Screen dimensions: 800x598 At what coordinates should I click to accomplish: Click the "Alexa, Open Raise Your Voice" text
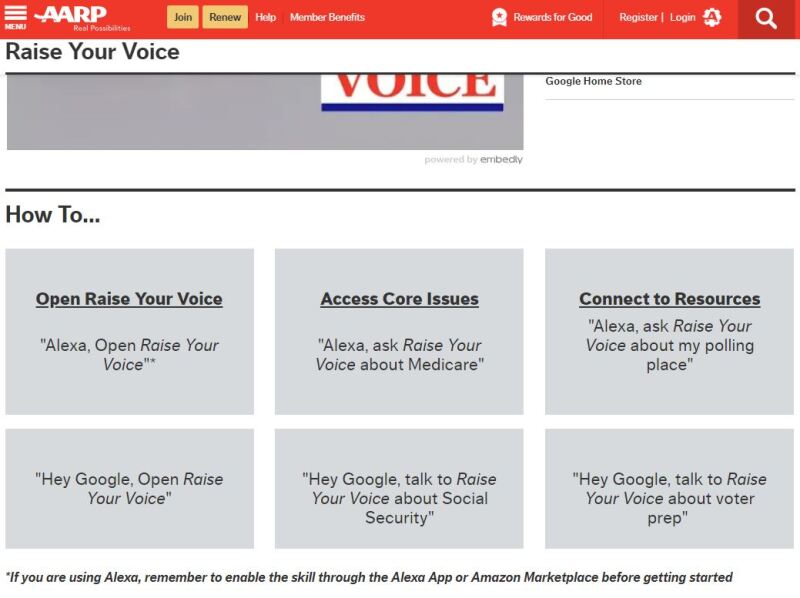tap(129, 355)
